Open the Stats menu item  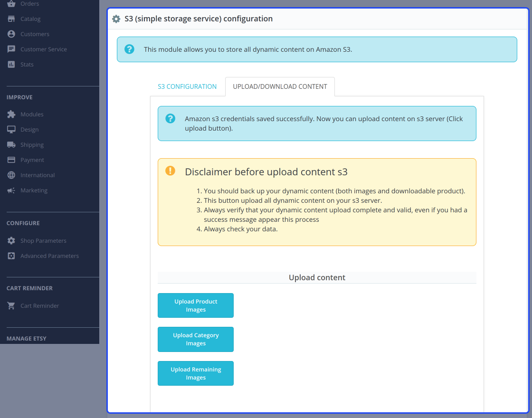click(x=27, y=65)
